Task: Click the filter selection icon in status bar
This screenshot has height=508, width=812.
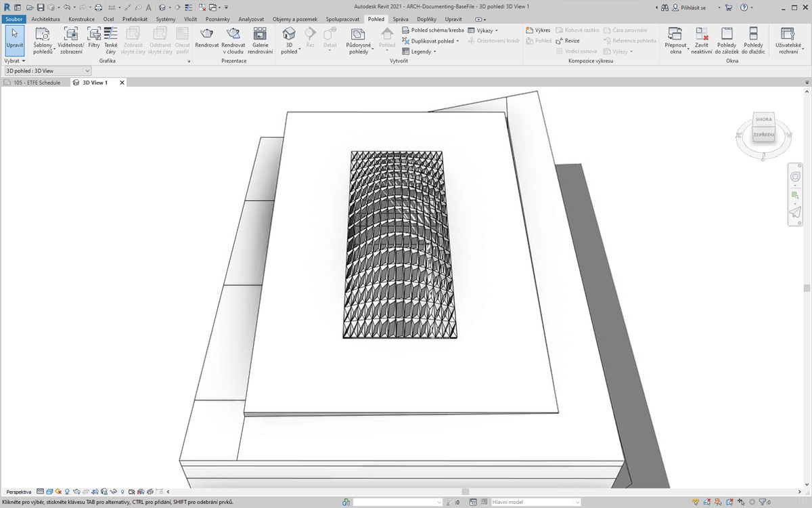Action: click(763, 502)
